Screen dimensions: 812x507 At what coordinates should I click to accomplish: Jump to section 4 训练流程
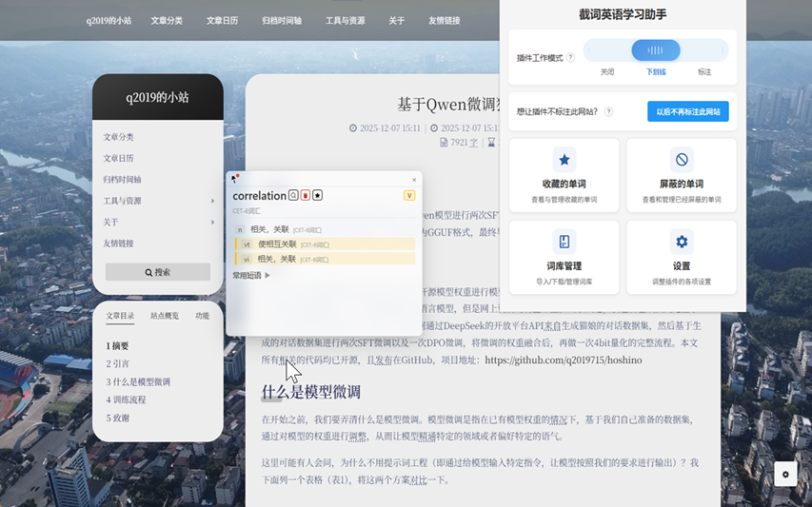tap(126, 400)
